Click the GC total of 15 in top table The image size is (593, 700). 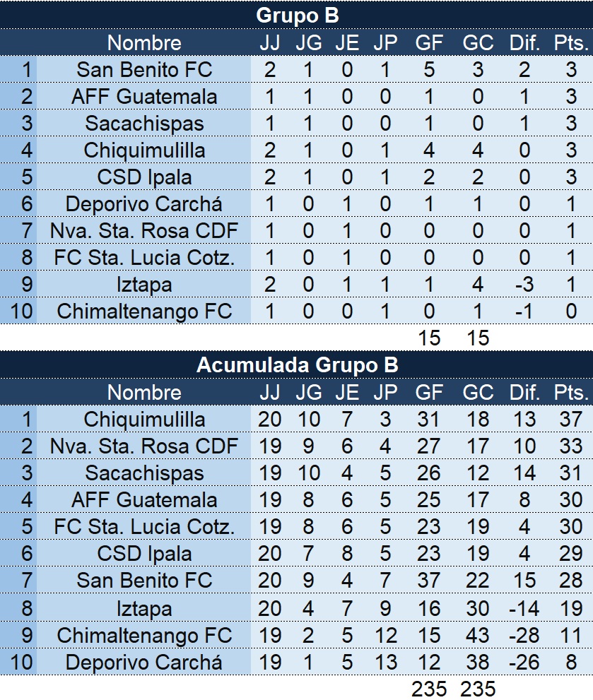coord(478,338)
